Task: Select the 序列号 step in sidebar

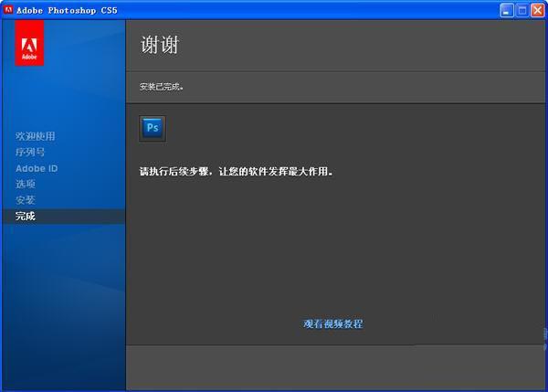Action: tap(30, 152)
